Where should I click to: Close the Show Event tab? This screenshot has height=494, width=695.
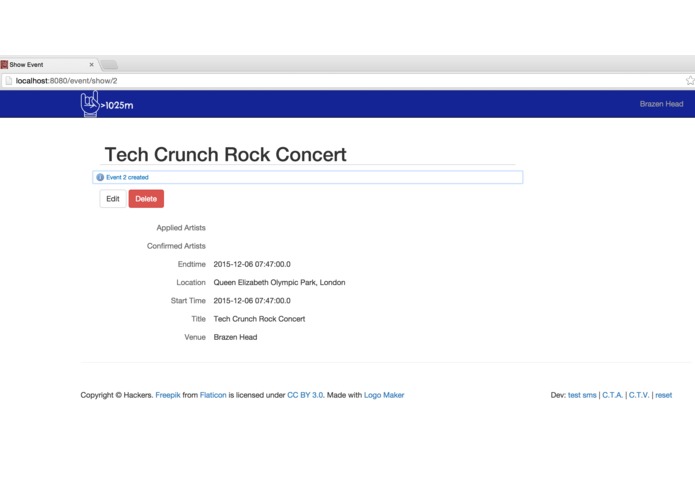pyautogui.click(x=91, y=65)
